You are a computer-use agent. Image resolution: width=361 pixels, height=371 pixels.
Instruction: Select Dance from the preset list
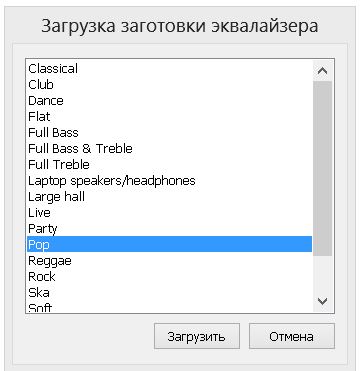169,101
